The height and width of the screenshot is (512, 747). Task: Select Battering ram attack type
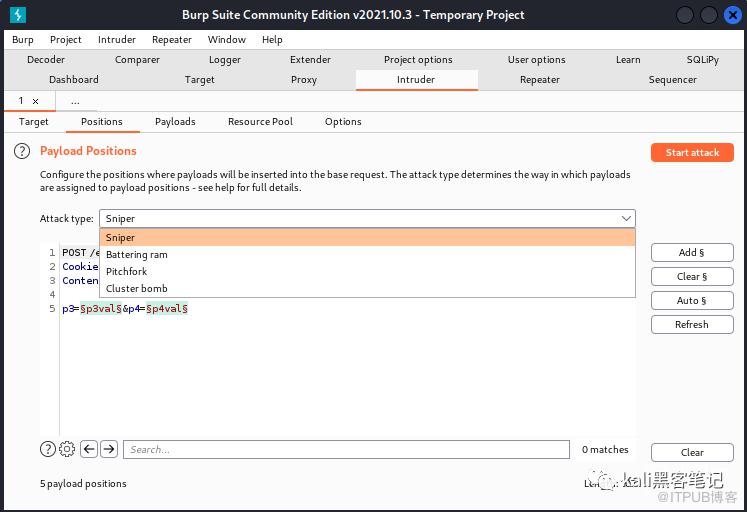point(137,255)
